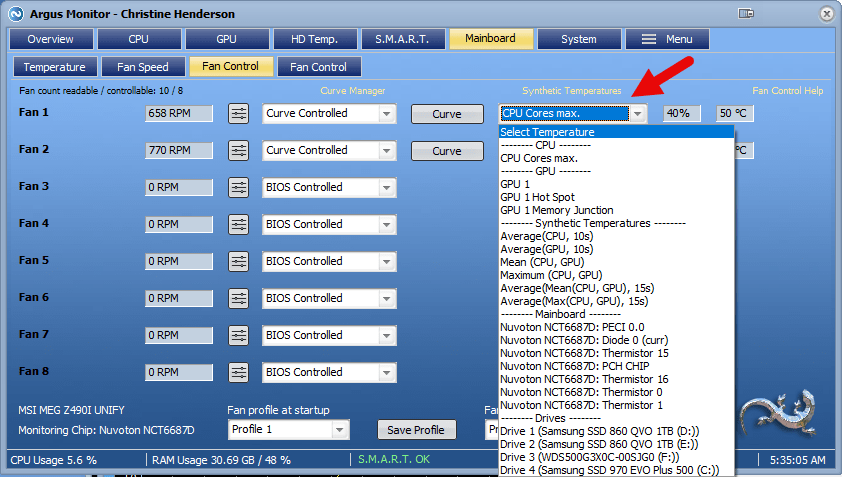Image resolution: width=842 pixels, height=477 pixels.
Task: Open the System tab
Action: tap(579, 39)
